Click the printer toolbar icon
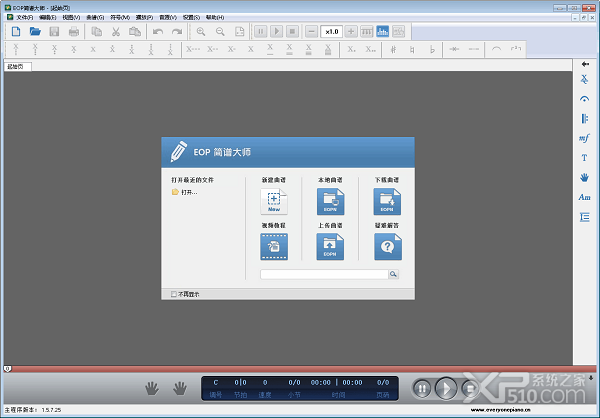This screenshot has width=600, height=418. coord(74,31)
